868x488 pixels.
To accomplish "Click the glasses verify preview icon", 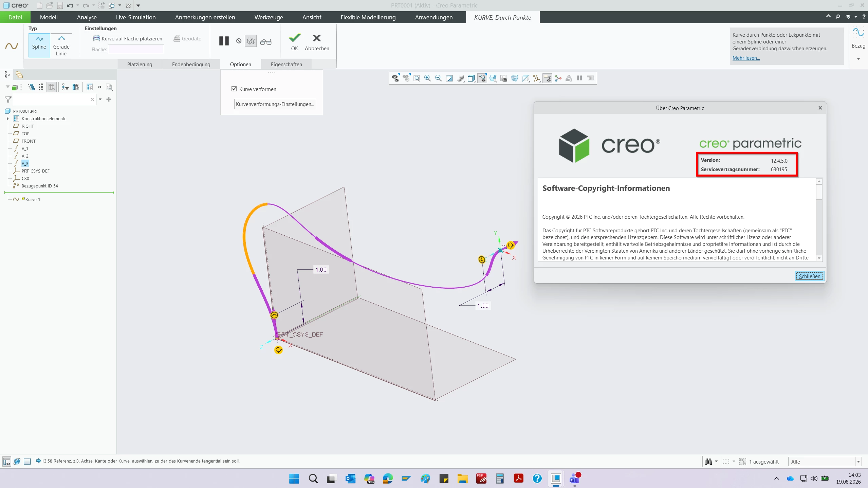I will point(266,42).
